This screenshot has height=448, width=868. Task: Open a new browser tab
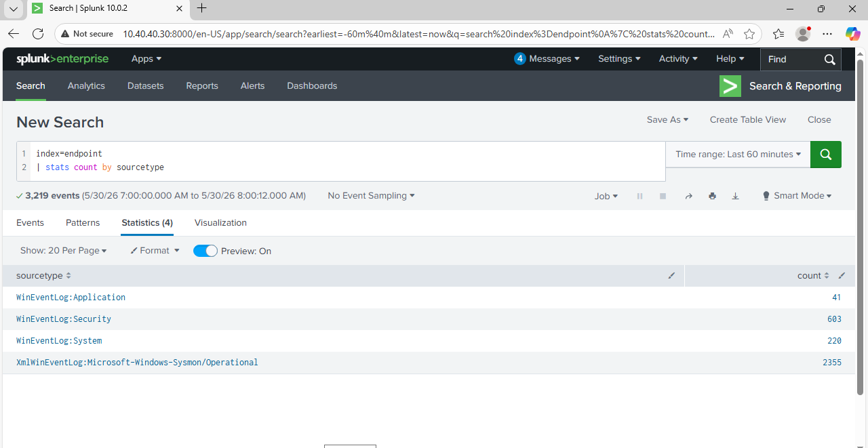pyautogui.click(x=201, y=9)
